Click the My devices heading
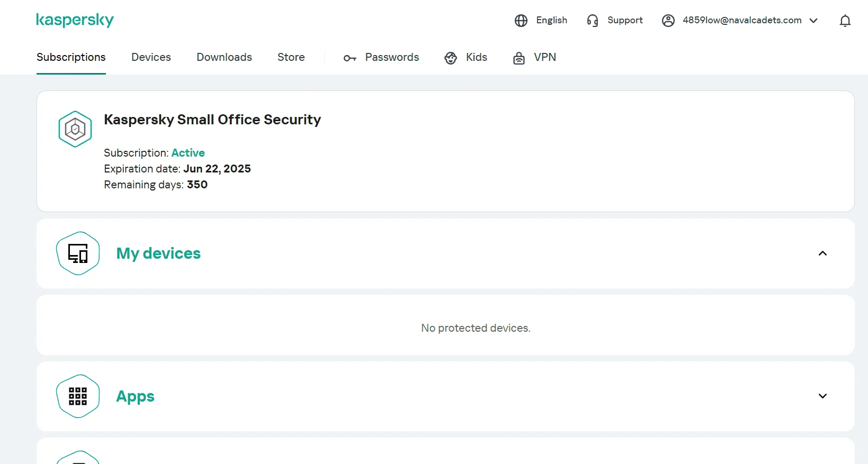 click(158, 253)
